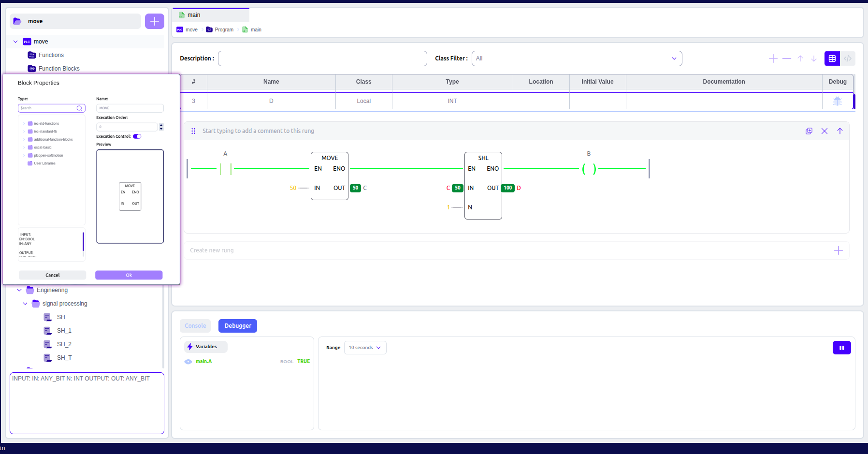Select the B coil on the rung
Viewport: 868px width, 454px height.
point(589,169)
